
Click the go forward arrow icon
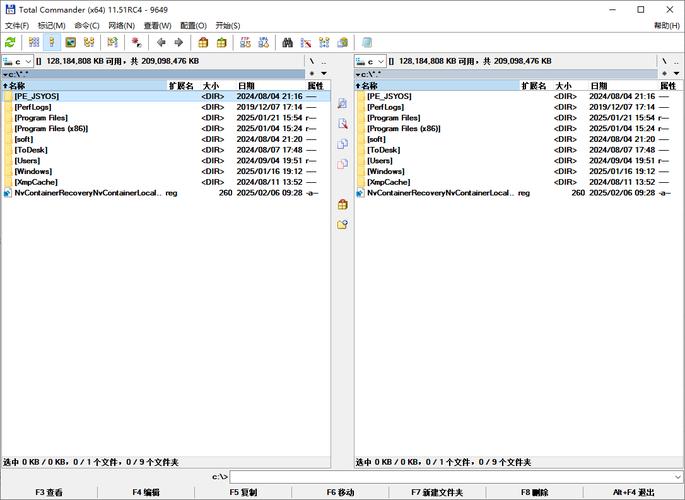tap(178, 43)
